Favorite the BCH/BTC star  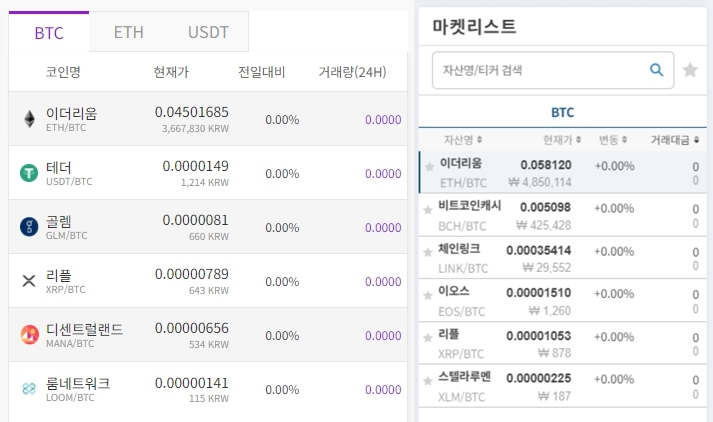[x=428, y=210]
